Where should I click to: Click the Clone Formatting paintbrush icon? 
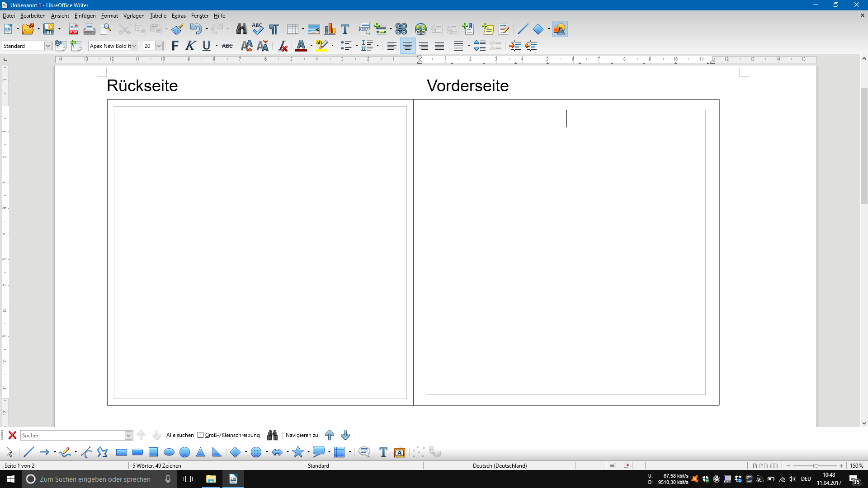[177, 29]
